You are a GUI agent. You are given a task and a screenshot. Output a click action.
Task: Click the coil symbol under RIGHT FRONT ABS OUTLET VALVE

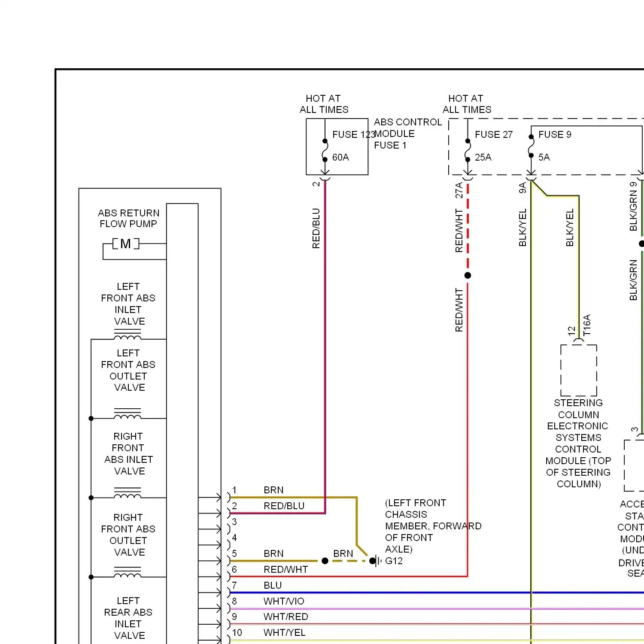coord(128,572)
